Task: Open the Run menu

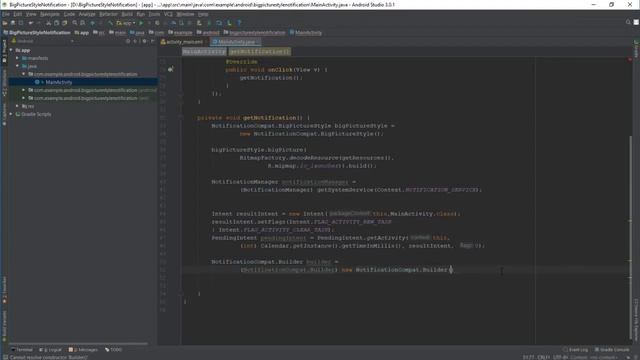Action: coord(140,14)
